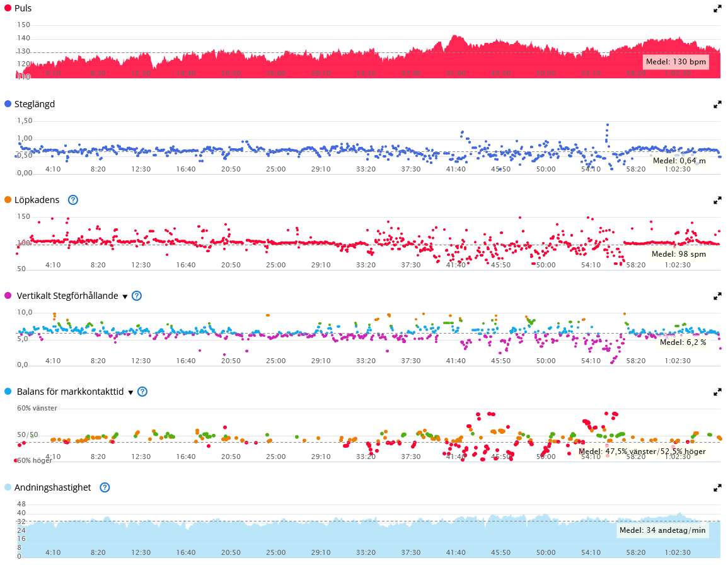
Task: Click the Vertikalt Stegförhållande title
Action: coord(67,296)
